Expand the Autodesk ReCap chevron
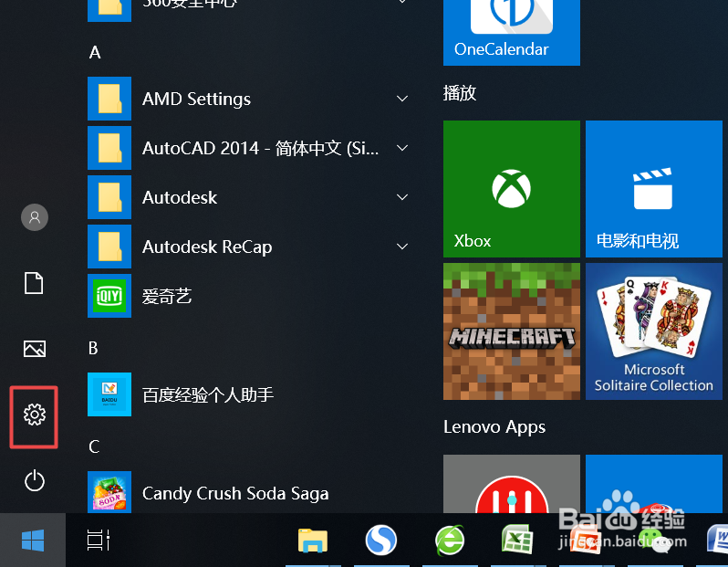 click(402, 247)
